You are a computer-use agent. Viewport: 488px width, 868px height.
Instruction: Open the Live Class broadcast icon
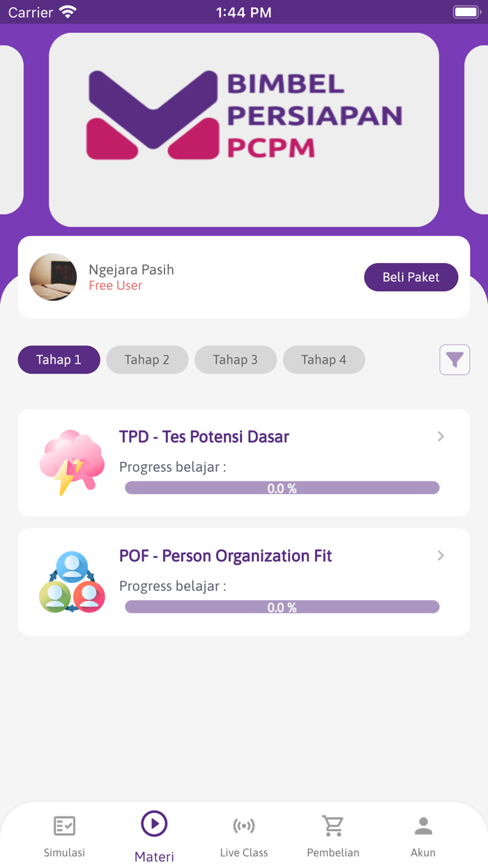(244, 826)
